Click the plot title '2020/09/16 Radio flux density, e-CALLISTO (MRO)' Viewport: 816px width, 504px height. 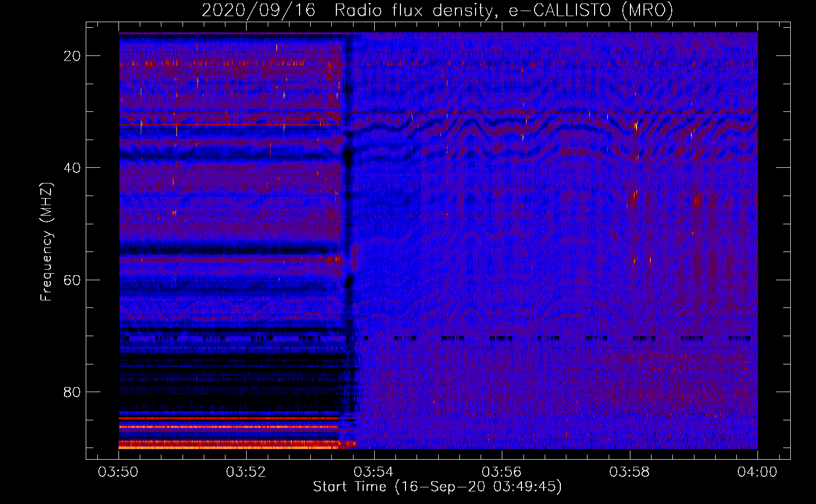point(437,11)
